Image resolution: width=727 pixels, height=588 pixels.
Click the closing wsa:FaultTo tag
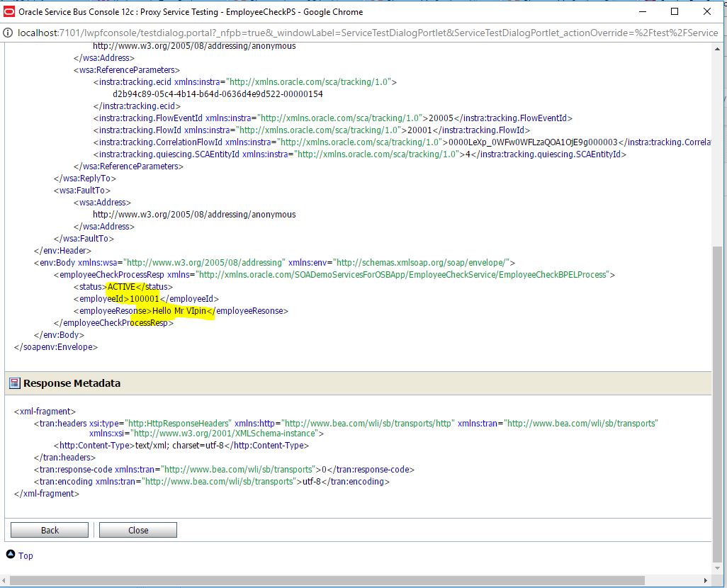coord(84,239)
